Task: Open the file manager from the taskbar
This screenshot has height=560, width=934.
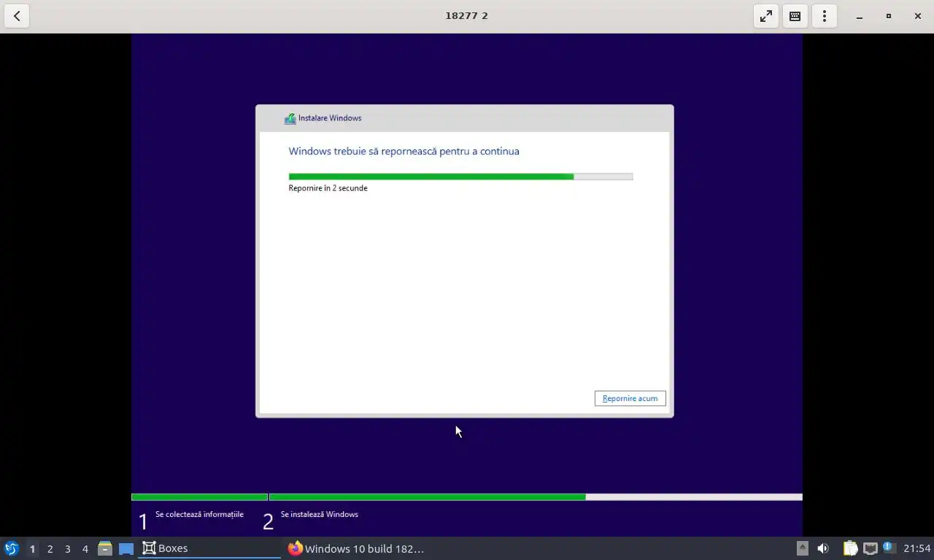Action: tap(105, 548)
